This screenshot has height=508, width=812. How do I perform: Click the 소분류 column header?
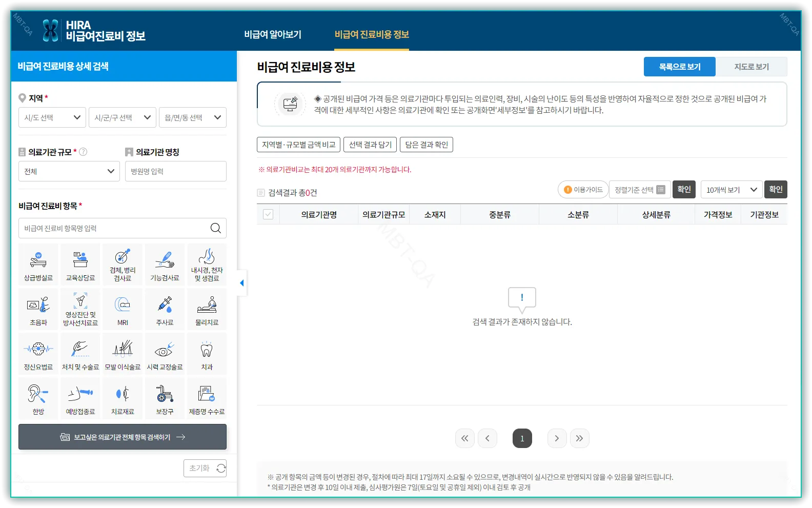click(x=578, y=215)
